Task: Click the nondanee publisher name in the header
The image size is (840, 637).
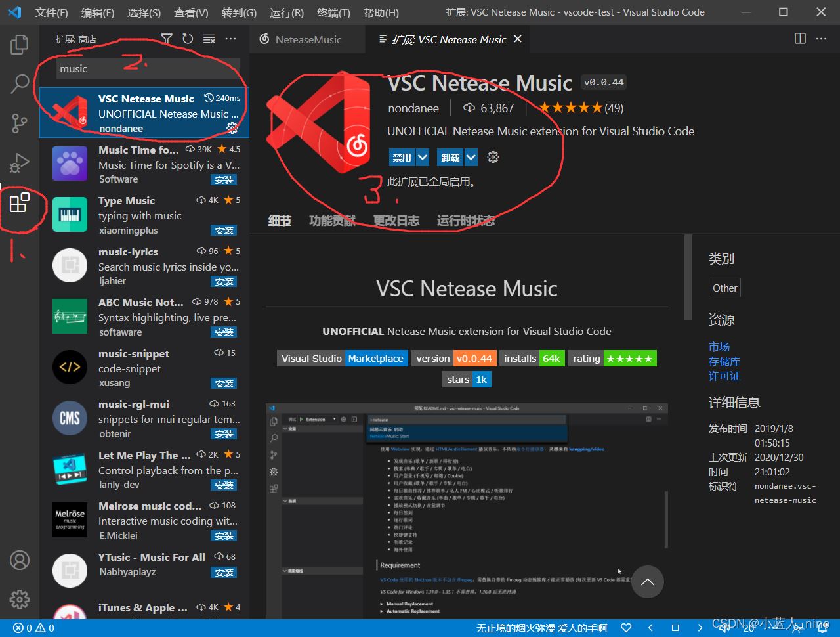Action: tap(413, 108)
